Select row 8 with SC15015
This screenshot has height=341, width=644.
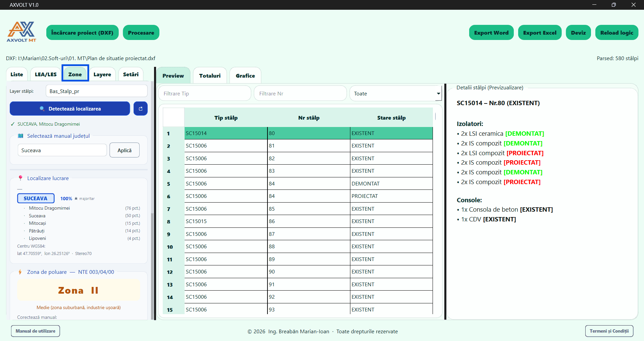tap(298, 221)
